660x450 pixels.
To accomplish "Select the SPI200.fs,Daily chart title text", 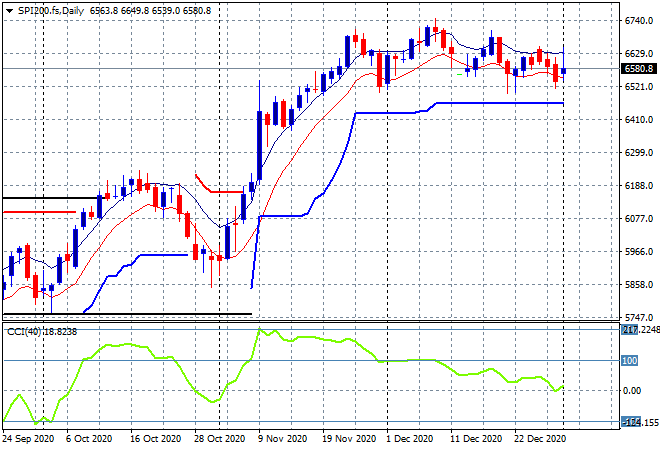I will (x=51, y=11).
